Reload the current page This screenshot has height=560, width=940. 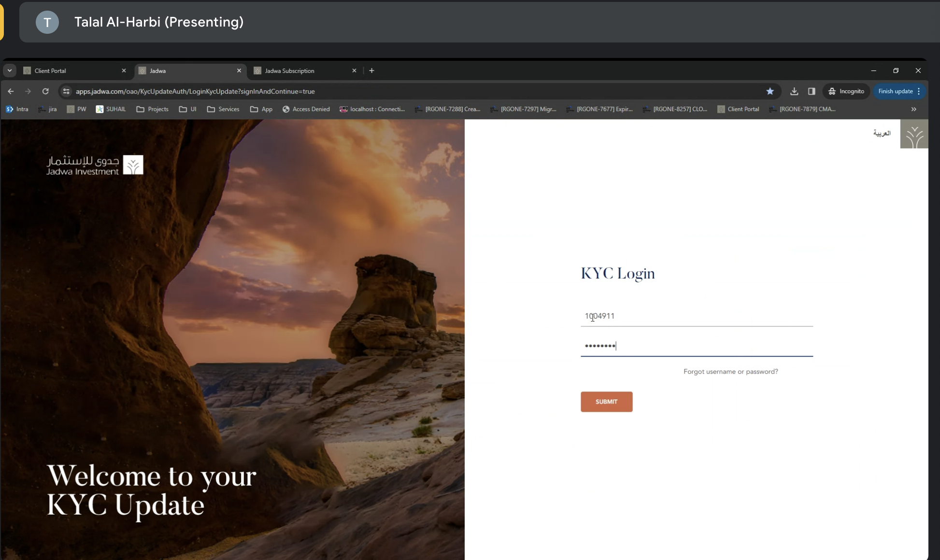45,91
